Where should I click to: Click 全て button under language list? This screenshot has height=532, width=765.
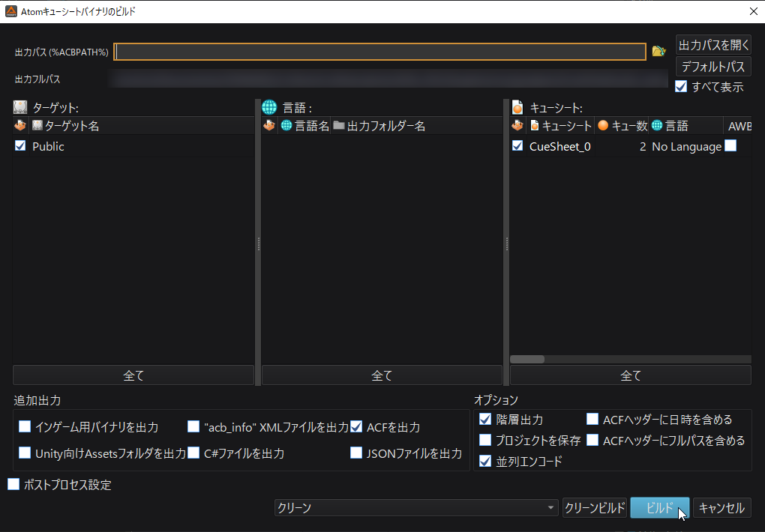coord(382,375)
